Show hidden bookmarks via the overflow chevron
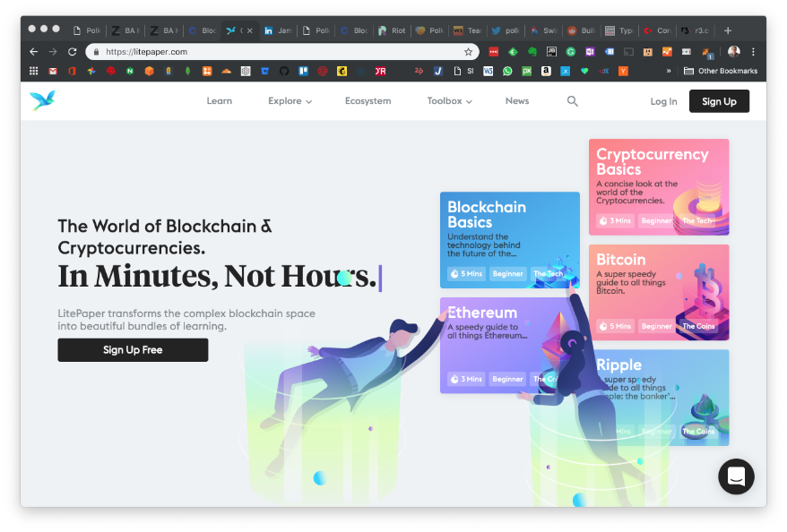 click(x=669, y=71)
